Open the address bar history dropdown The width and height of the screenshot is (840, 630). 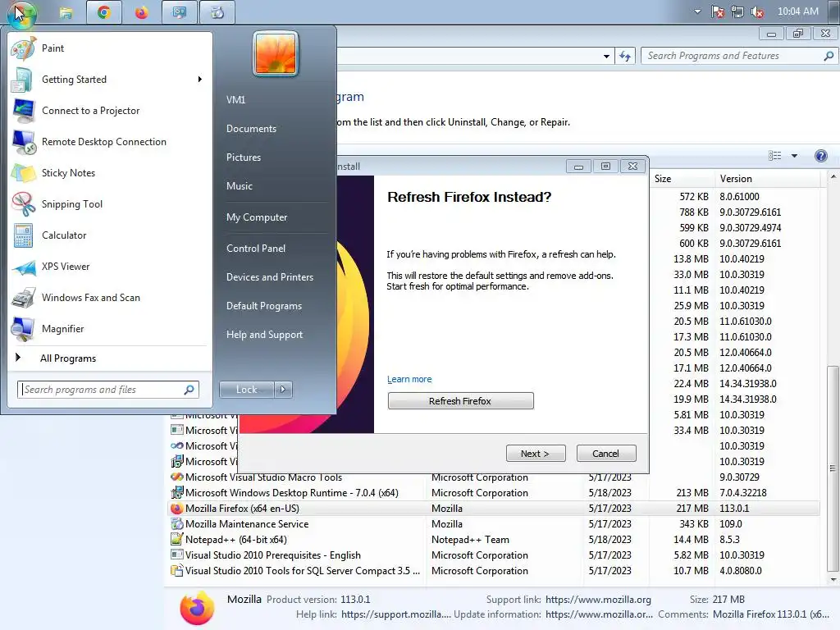[x=606, y=56]
